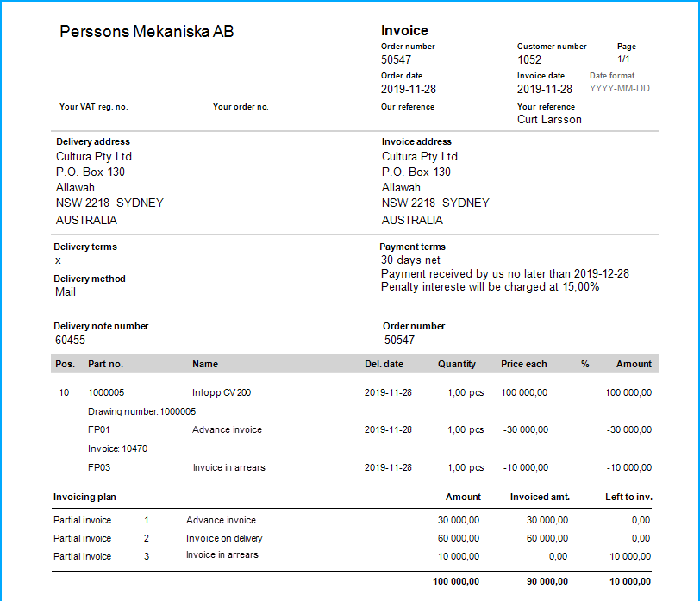Click the Perssons Mekaniska AB company heading
Screen dimensions: 700x601
coord(147,32)
